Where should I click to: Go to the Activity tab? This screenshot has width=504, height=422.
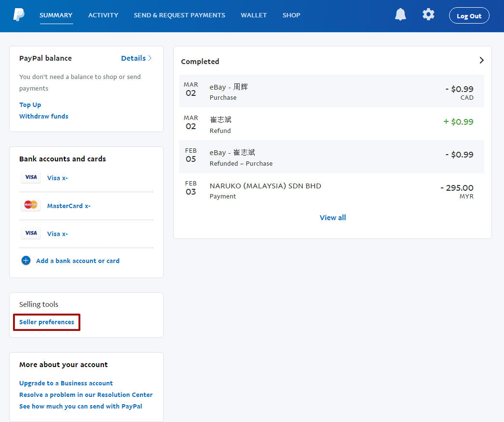[x=103, y=15]
